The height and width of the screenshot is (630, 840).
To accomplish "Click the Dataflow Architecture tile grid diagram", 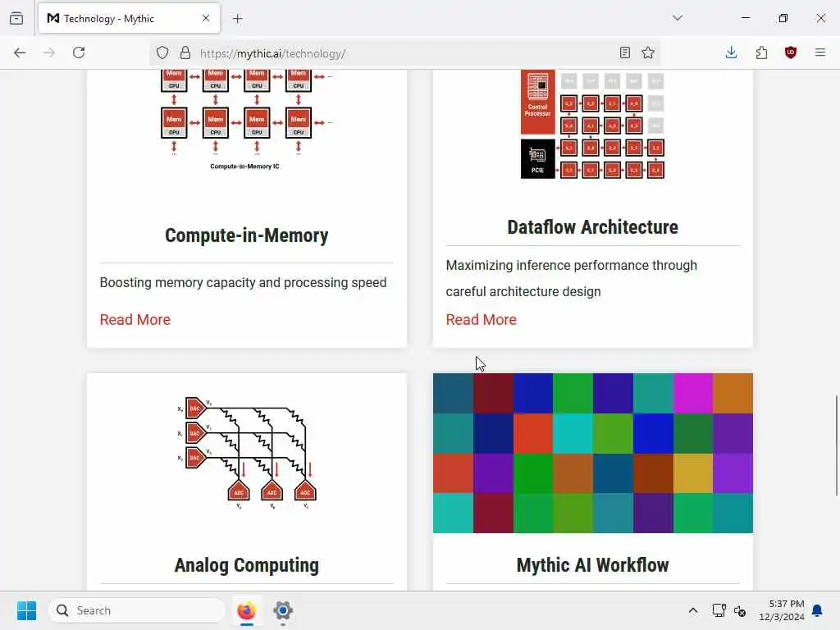I will 592,125.
